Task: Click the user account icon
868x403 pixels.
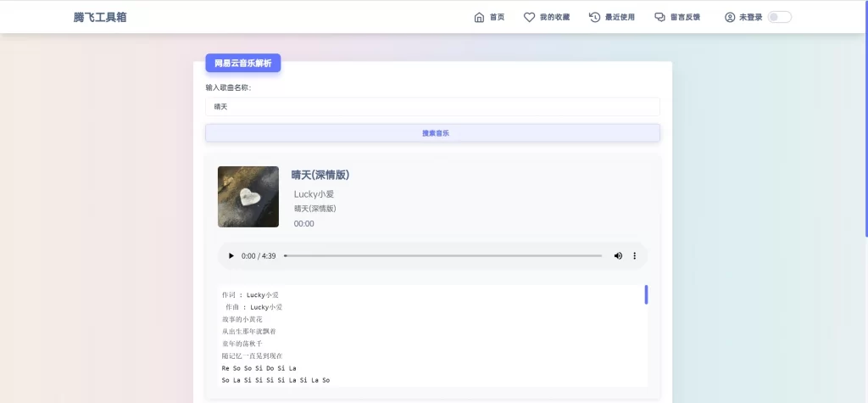Action: tap(730, 17)
